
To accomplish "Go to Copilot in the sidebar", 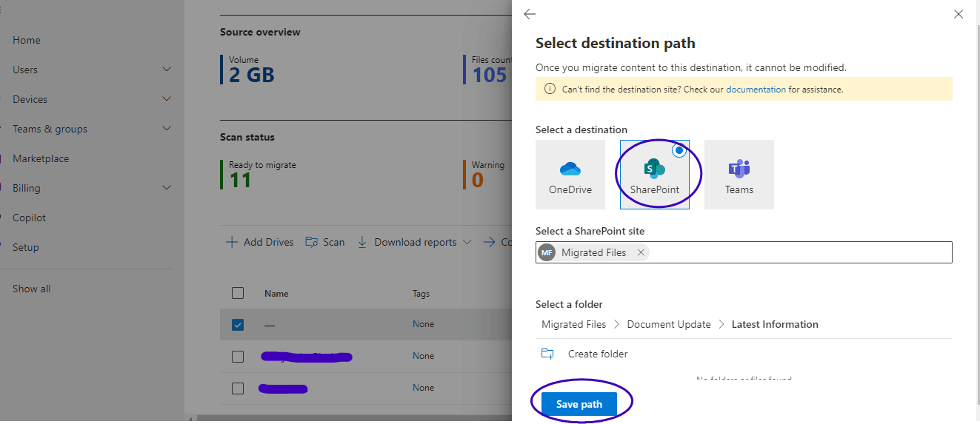I will [29, 218].
